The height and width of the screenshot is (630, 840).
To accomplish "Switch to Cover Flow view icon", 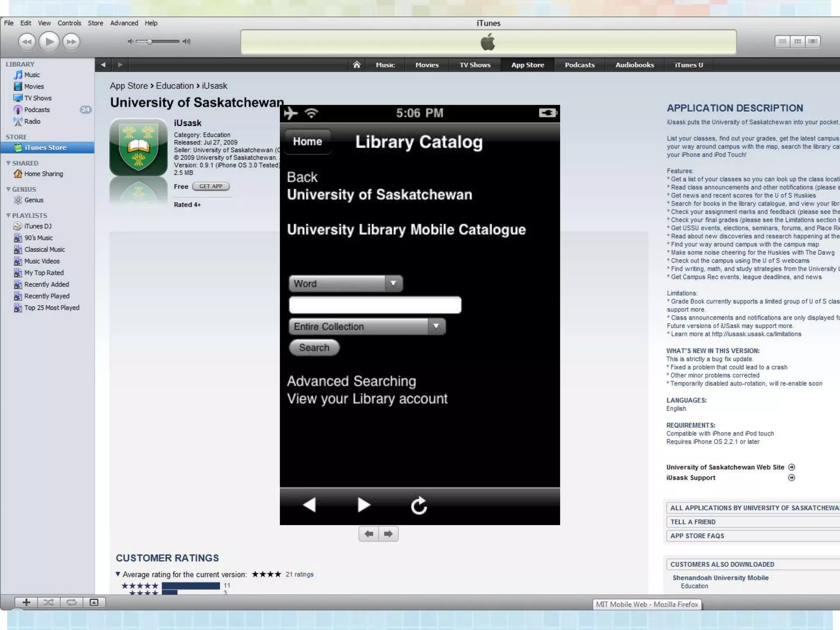I will click(813, 41).
